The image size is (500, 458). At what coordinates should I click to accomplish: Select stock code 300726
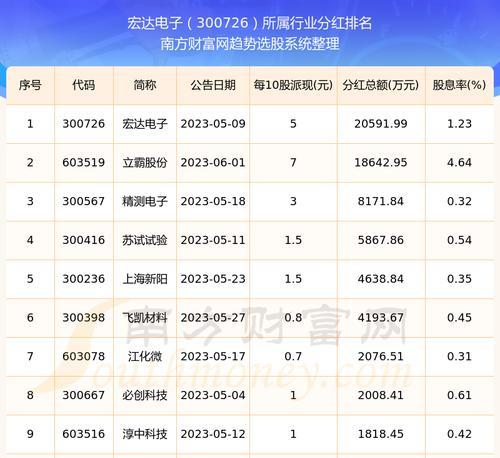[84, 124]
